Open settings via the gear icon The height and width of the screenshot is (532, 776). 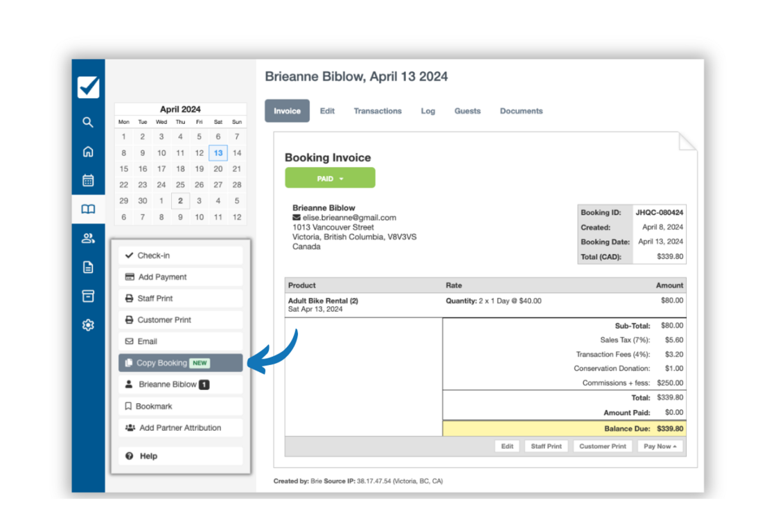point(88,324)
